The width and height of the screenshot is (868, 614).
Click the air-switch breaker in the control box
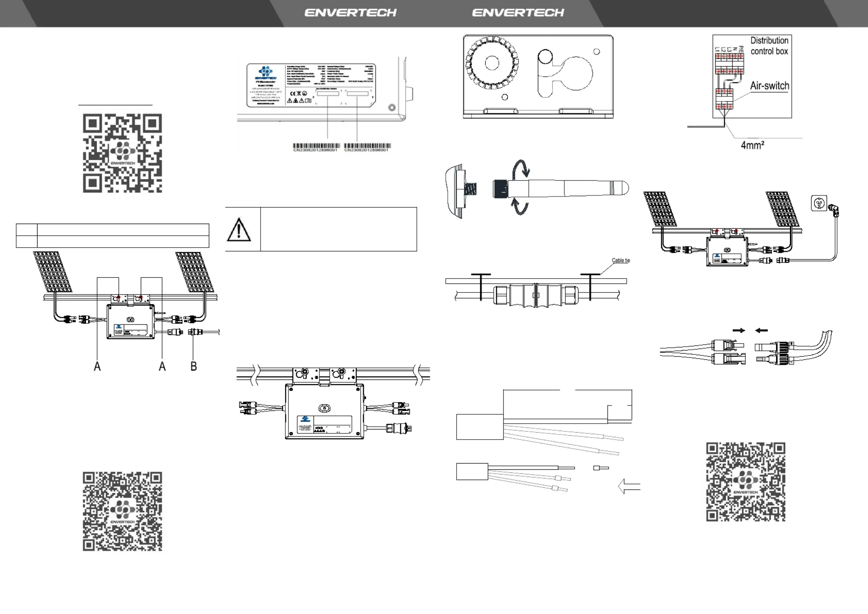coord(724,99)
